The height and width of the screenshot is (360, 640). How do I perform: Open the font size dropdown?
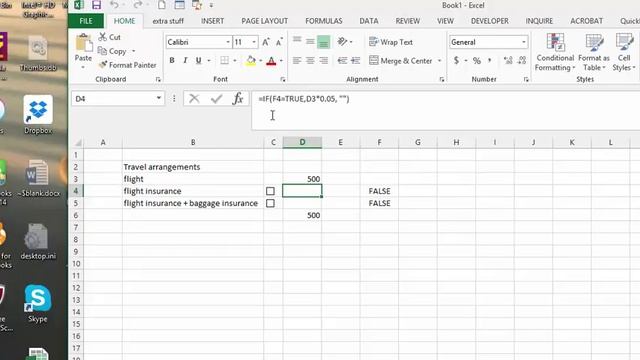(x=254, y=42)
